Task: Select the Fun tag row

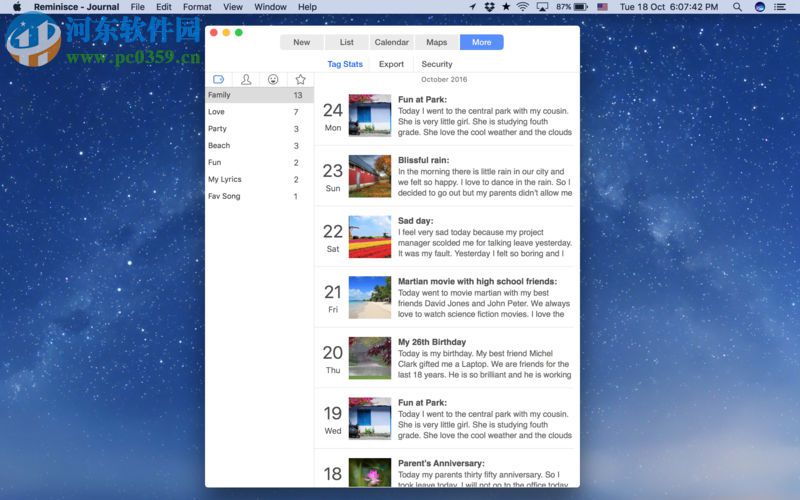Action: 260,162
